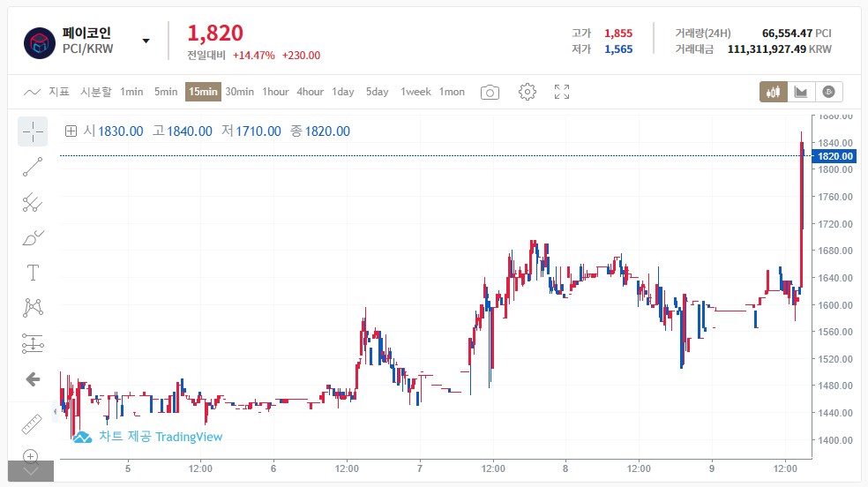
Task: Select the 1min interval
Action: tap(131, 92)
